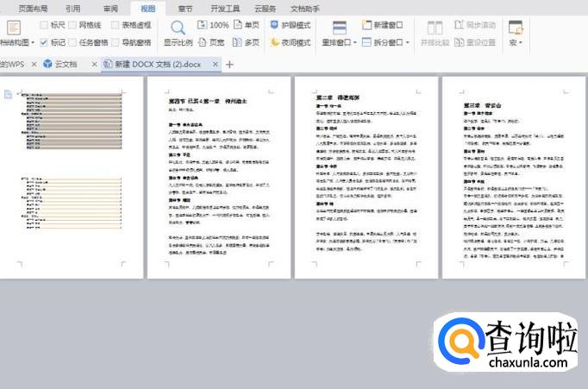The height and width of the screenshot is (389, 588).
Task: Turn on 夜间模式 night mode
Action: click(289, 41)
